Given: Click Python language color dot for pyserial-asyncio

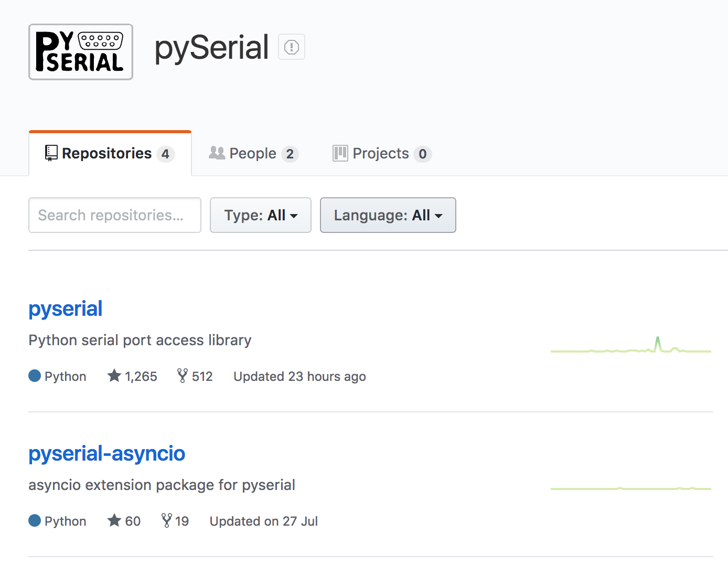Looking at the screenshot, I should 35,520.
